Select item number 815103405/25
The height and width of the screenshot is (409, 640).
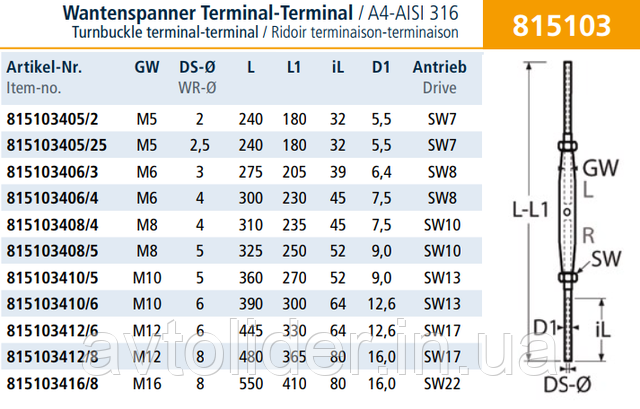[x=56, y=145]
